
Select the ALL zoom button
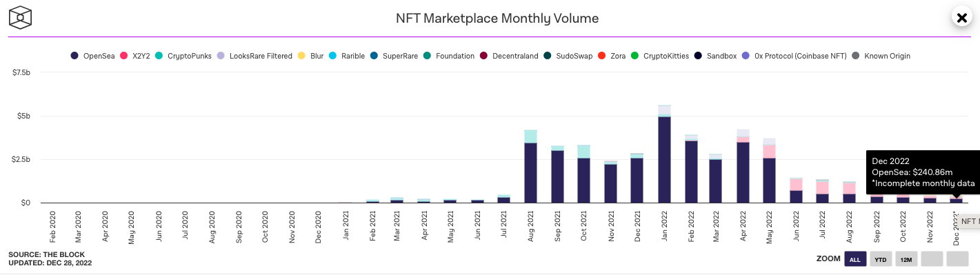(855, 259)
